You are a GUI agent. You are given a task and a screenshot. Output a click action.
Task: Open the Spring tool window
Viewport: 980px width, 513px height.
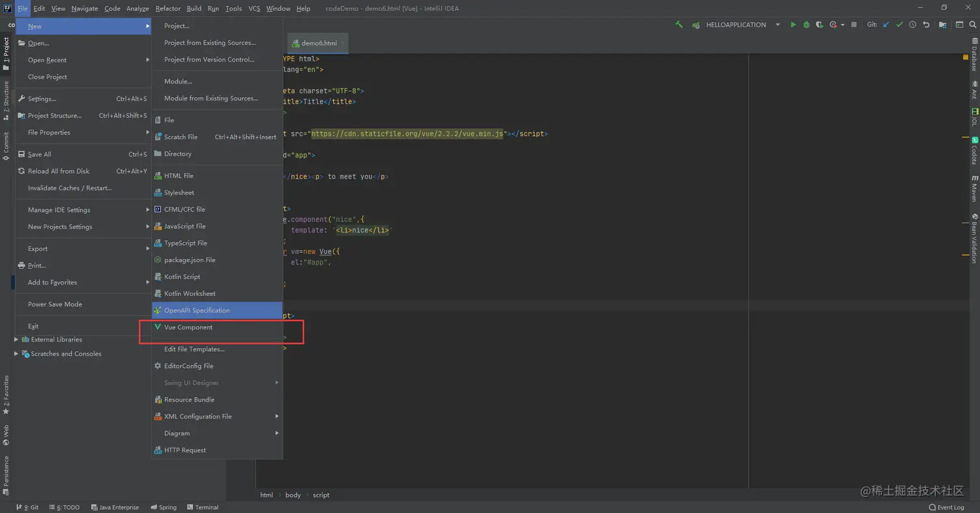[163, 507]
